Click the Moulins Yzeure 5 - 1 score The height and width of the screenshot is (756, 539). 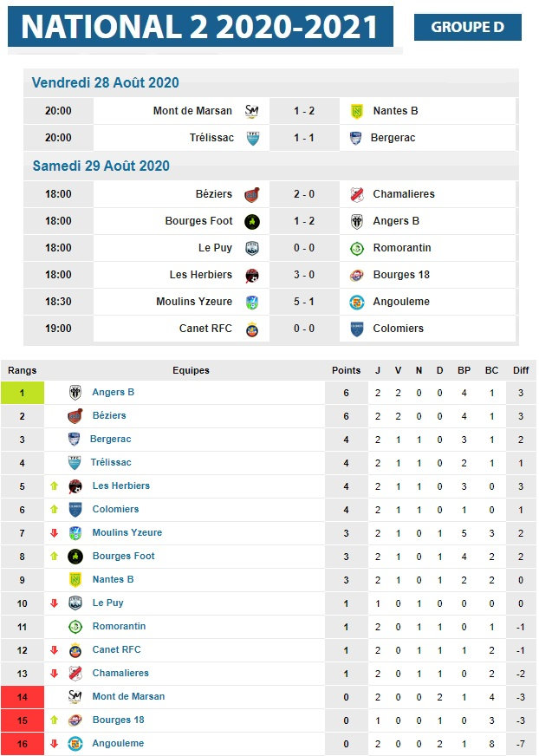tap(303, 302)
